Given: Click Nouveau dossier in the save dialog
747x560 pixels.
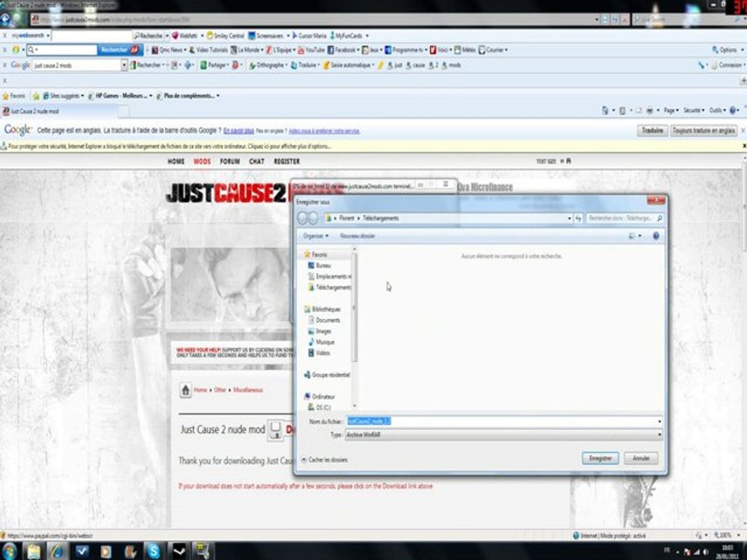Looking at the screenshot, I should click(x=357, y=236).
